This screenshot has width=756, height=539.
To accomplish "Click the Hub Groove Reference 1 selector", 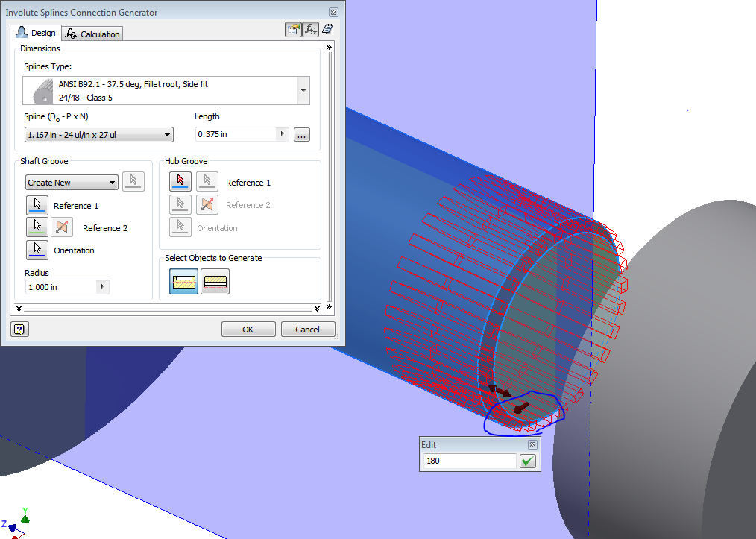I will 180,181.
